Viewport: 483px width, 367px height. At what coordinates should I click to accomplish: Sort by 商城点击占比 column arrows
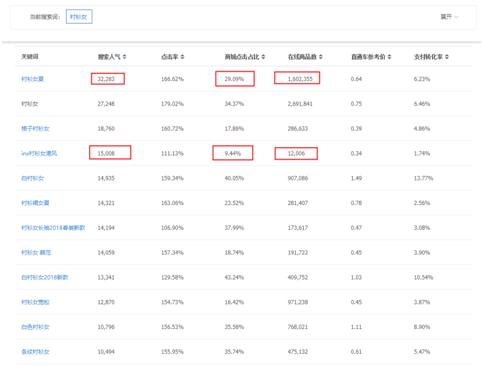click(263, 57)
